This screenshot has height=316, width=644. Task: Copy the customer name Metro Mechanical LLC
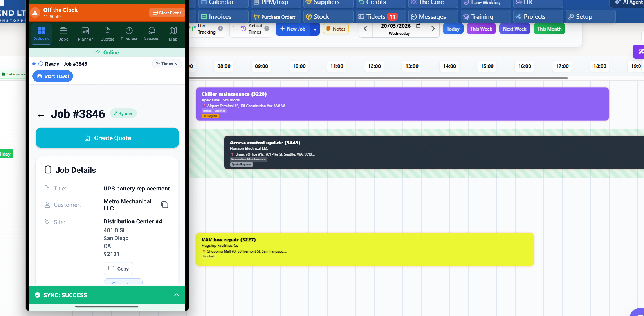click(x=165, y=205)
